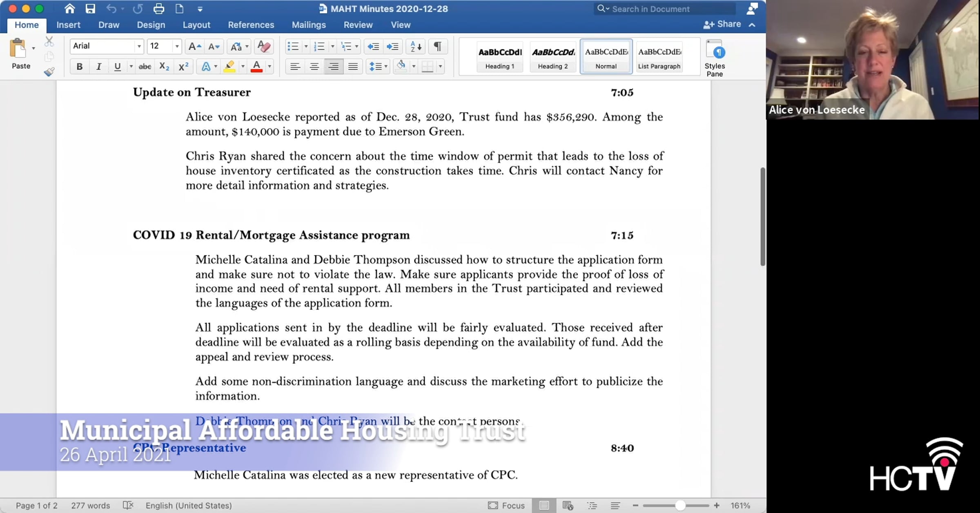Open the Draw tab
This screenshot has width=980, height=513.
(109, 25)
